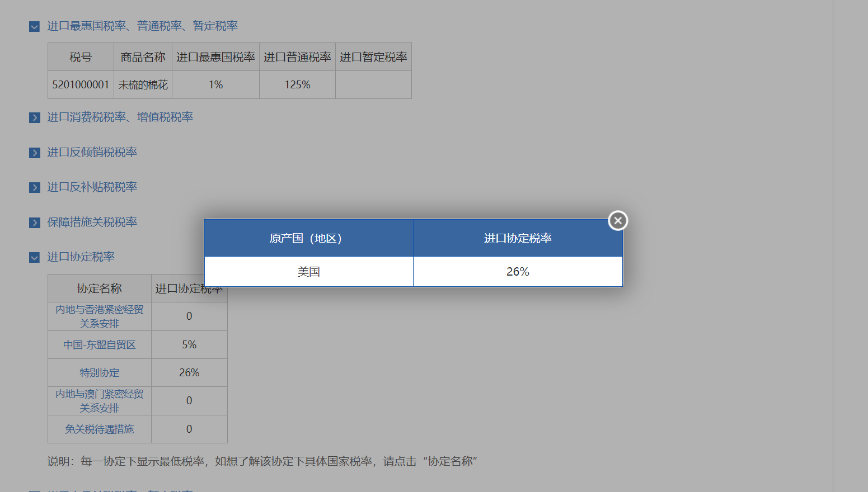Image resolution: width=868 pixels, height=492 pixels.
Task: Expand arrow icon beside 进口消费税税率、增值税税率
Action: coord(34,117)
